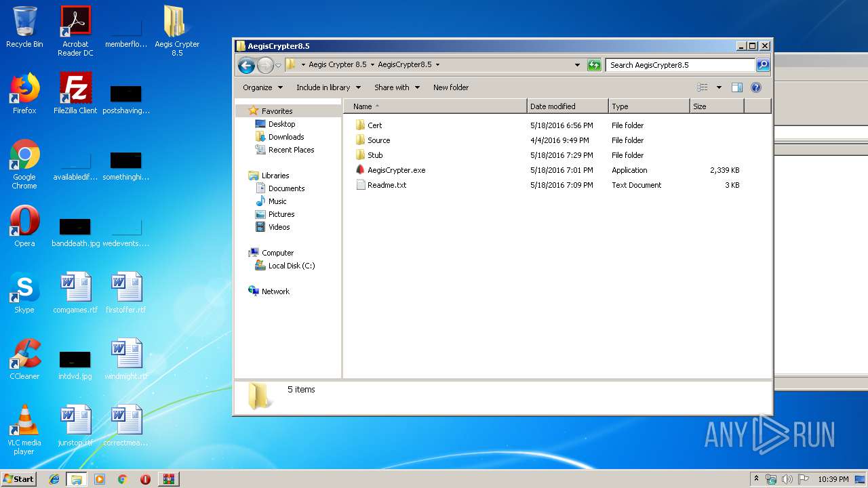The height and width of the screenshot is (488, 868).
Task: Open FileZilla Client shortcut
Action: (75, 94)
